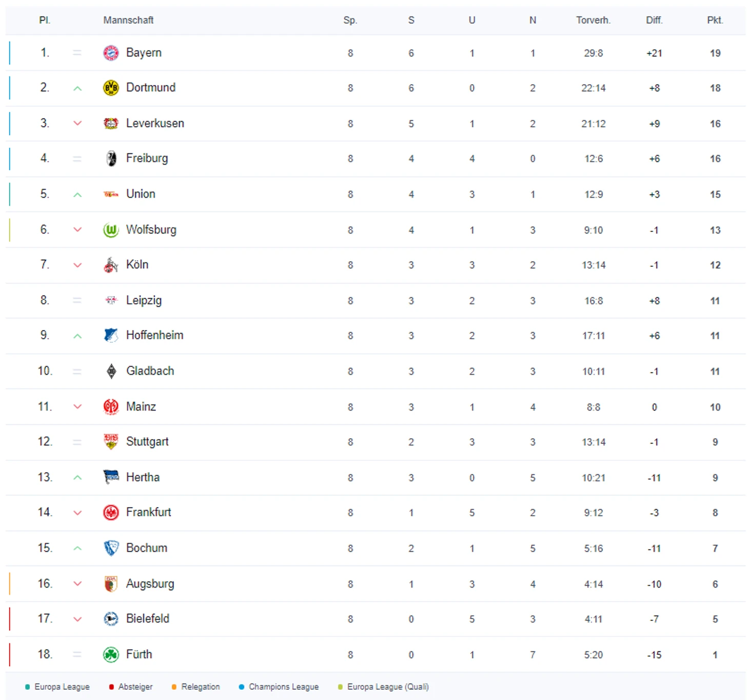Sort by the Torverh. column header
The width and height of the screenshot is (749, 700).
(593, 20)
